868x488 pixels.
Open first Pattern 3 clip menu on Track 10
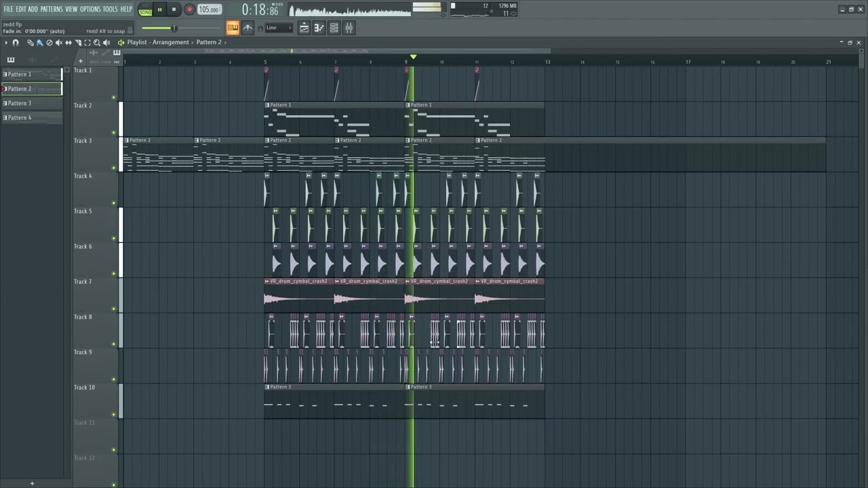tap(267, 387)
